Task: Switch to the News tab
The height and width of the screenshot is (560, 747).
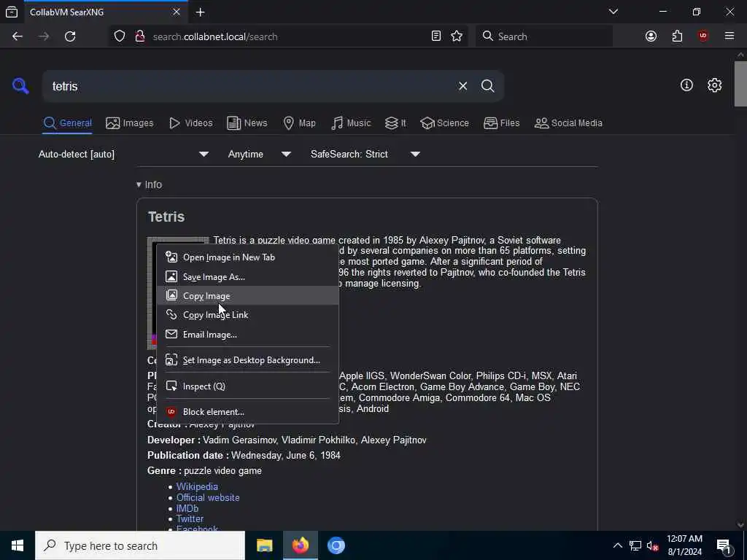Action: point(247,122)
